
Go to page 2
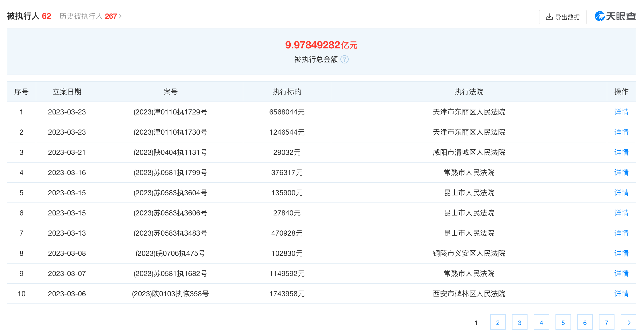point(498,322)
